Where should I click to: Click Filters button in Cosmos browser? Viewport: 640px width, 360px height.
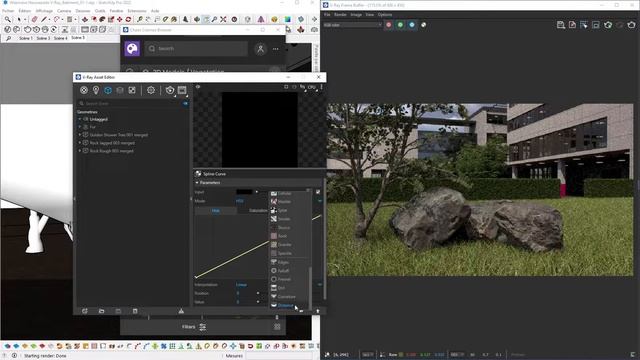pyautogui.click(x=194, y=327)
